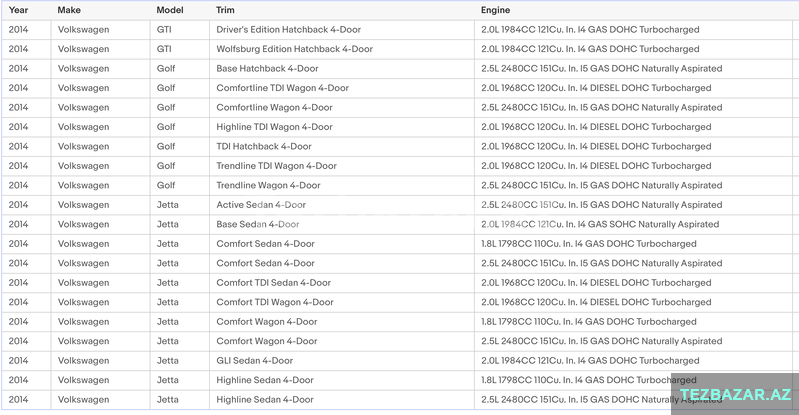
Task: Click the DIESEL engine cell in Comfortline TDI Wagon row
Action: click(x=596, y=88)
